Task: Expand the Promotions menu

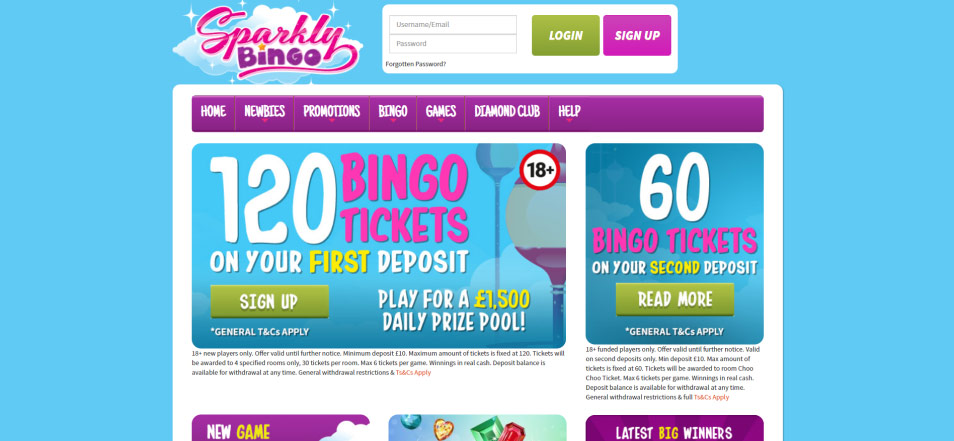Action: [332, 113]
